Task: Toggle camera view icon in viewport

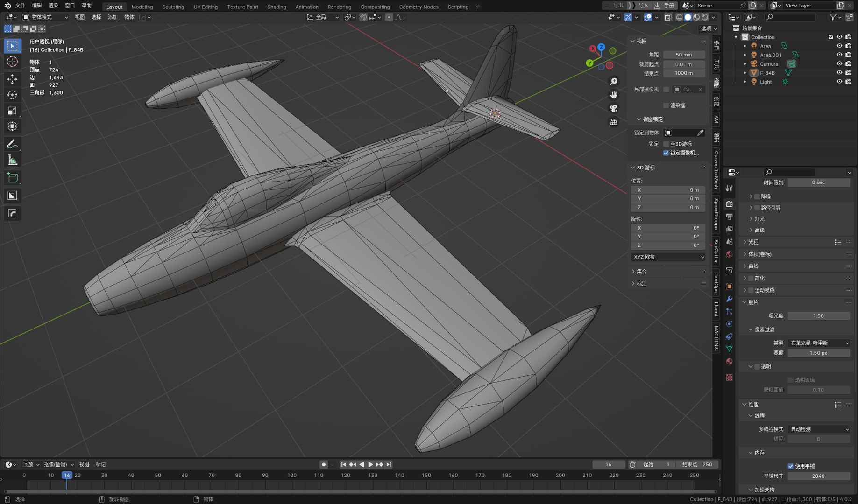Action: coord(614,108)
